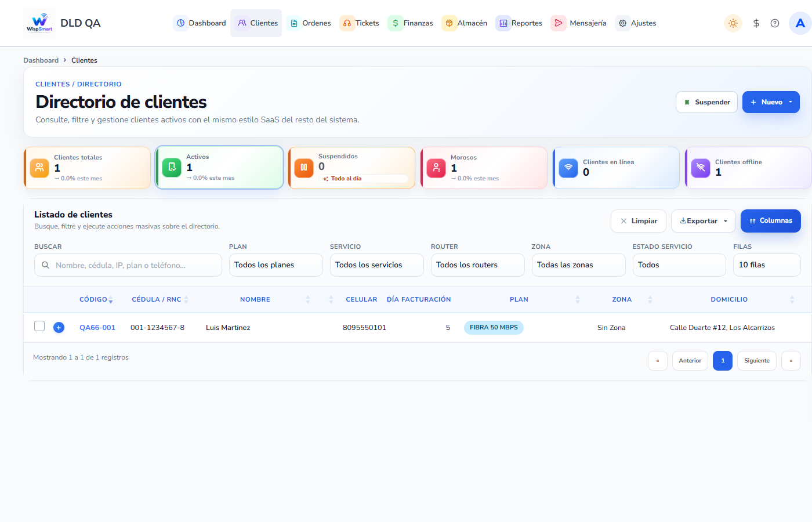Select the Luis Martinez row checkbox
812x522 pixels.
point(39,326)
